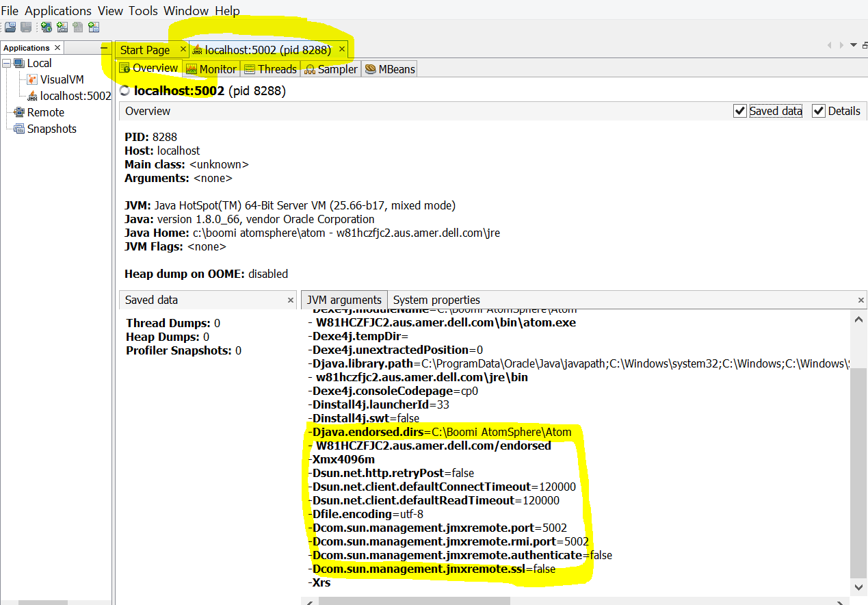The height and width of the screenshot is (605, 868).
Task: Click the Add Remote Host icon
Action: point(46,27)
